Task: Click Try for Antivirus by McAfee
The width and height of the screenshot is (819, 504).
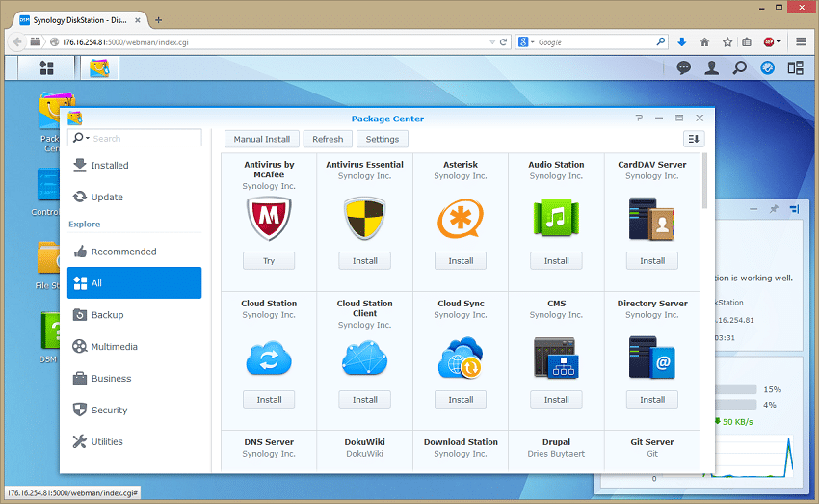Action: [x=269, y=260]
